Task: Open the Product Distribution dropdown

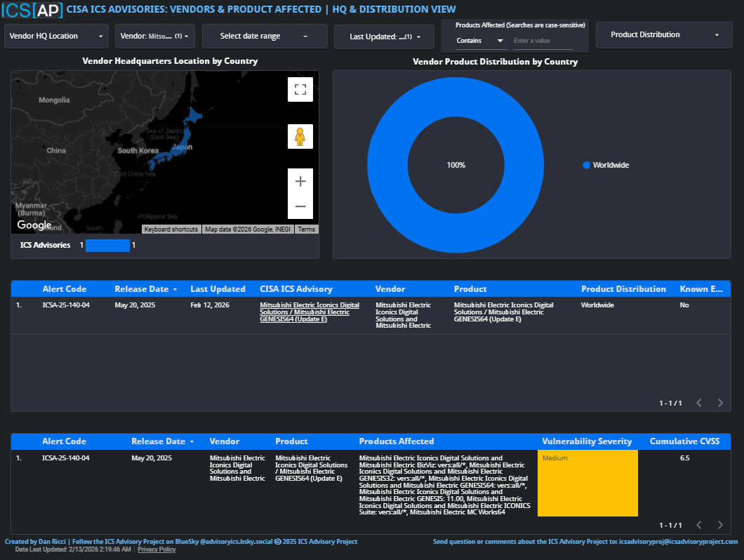Action: coord(665,34)
